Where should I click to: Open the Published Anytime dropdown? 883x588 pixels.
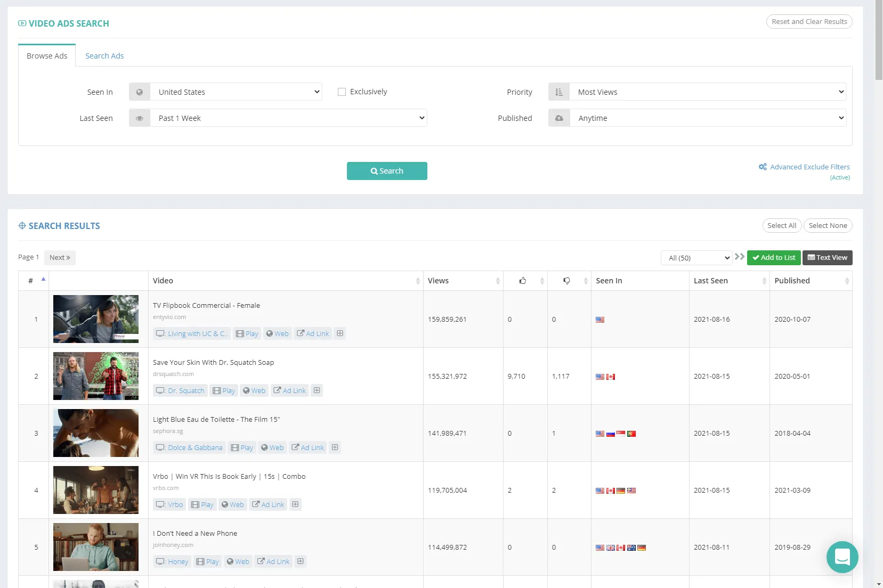tap(709, 118)
